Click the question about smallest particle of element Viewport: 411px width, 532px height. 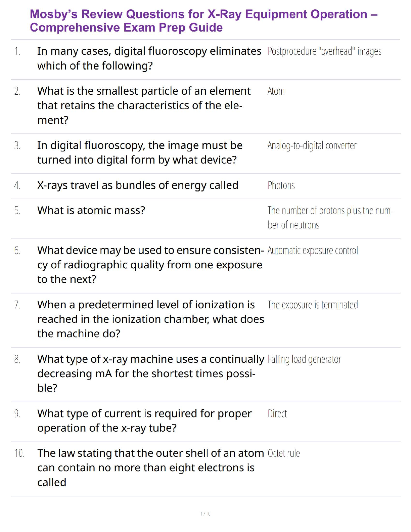pyautogui.click(x=144, y=105)
